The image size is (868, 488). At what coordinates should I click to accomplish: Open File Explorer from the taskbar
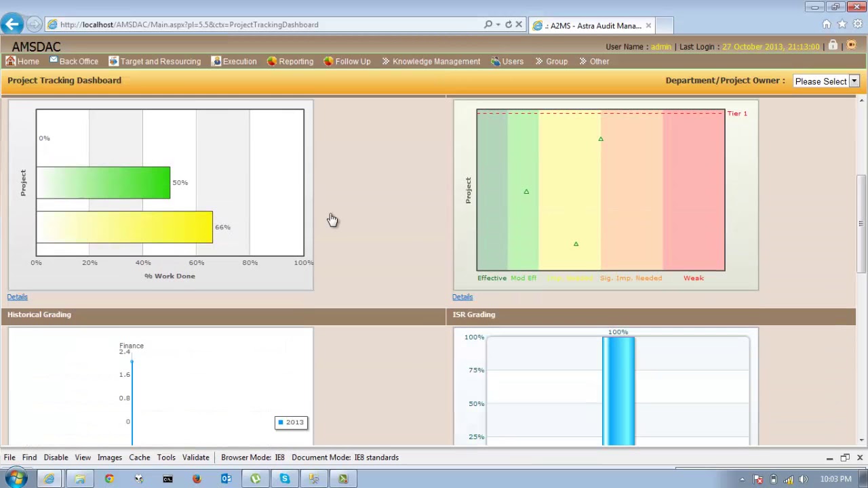point(80,479)
